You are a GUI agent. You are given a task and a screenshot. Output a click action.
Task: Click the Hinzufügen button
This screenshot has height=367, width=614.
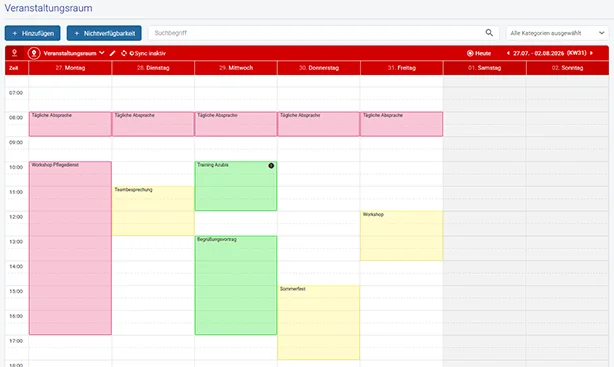point(33,33)
